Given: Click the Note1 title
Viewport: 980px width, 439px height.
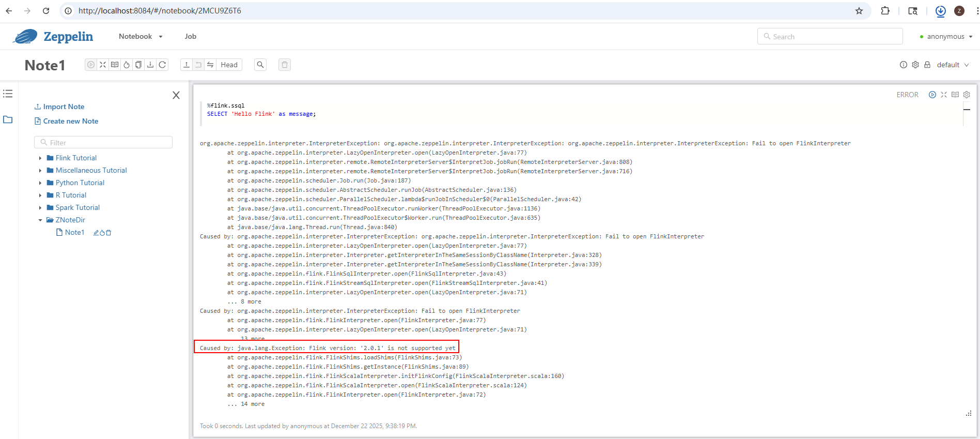Looking at the screenshot, I should click(45, 65).
